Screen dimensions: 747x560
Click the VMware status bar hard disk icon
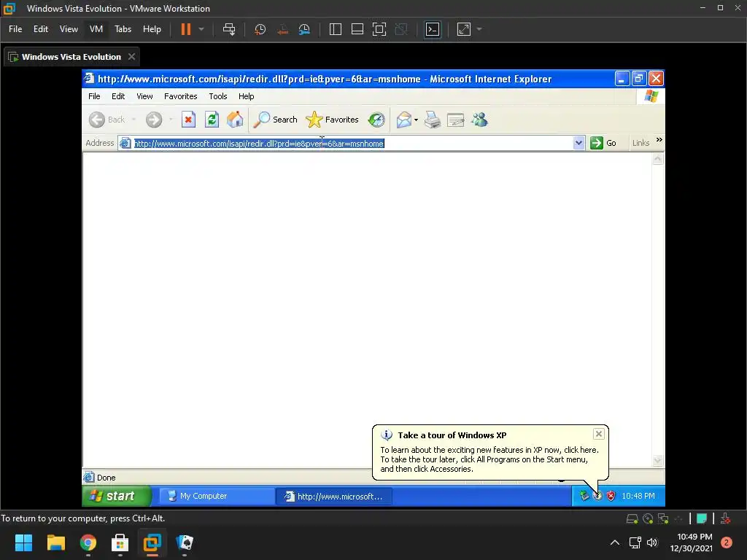pyautogui.click(x=632, y=519)
